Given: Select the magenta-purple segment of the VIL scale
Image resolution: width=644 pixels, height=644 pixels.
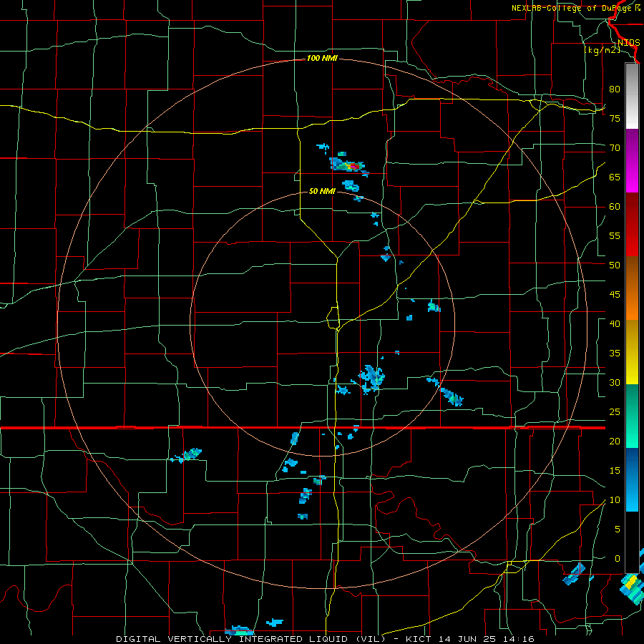Looking at the screenshot, I should [632, 160].
